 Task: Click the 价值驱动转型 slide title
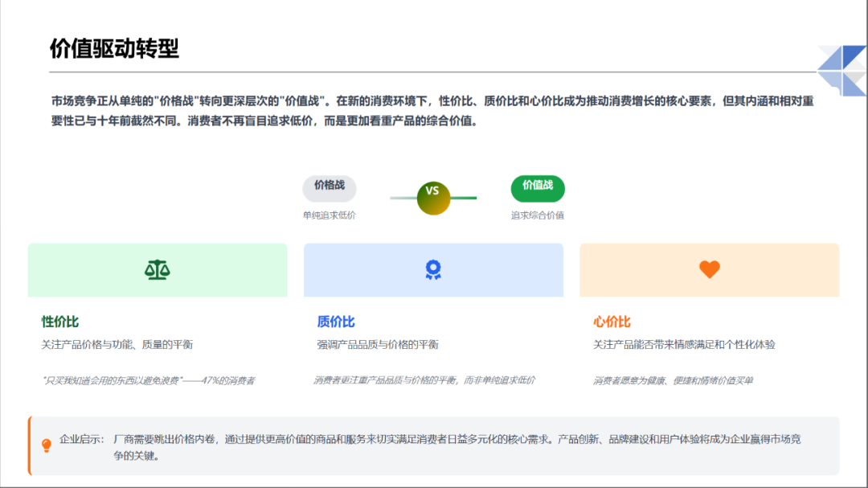[114, 49]
